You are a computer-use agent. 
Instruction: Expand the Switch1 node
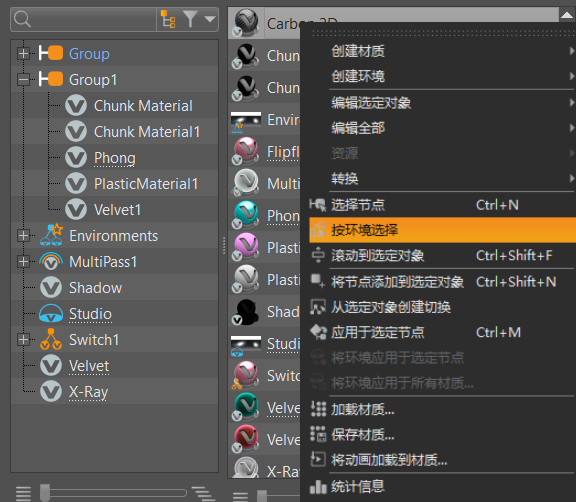click(23, 340)
